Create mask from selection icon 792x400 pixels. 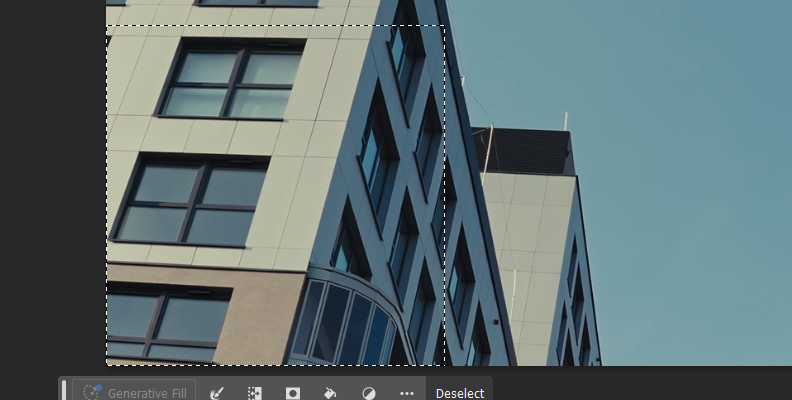click(x=293, y=393)
